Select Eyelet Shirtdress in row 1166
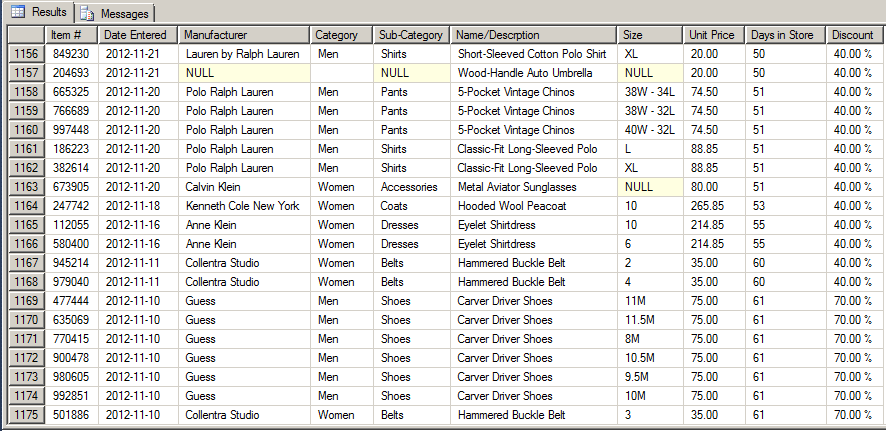Image resolution: width=886 pixels, height=431 pixels. coord(534,244)
